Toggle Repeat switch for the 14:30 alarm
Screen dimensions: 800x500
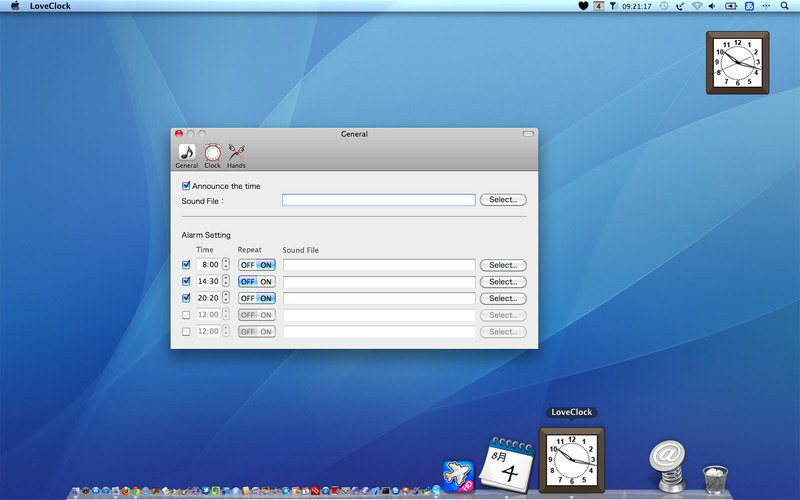[x=257, y=282]
